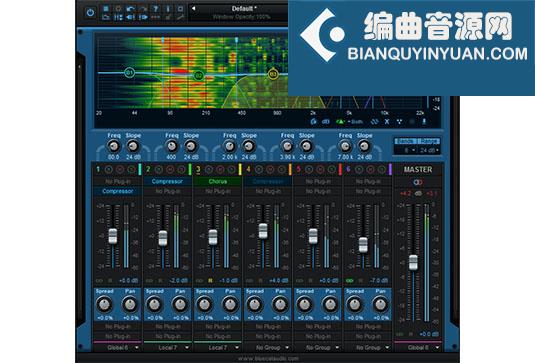
Task: Select band number 4 label
Action: pos(248,169)
